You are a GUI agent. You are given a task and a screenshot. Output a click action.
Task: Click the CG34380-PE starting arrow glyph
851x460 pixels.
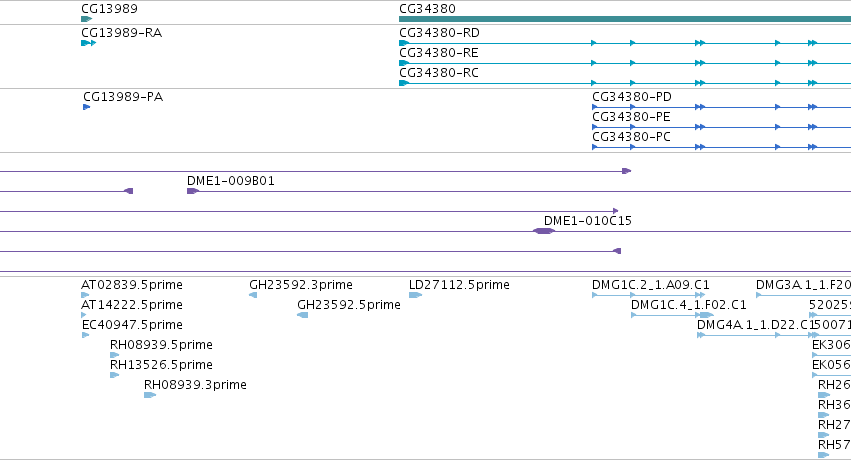[x=595, y=127]
